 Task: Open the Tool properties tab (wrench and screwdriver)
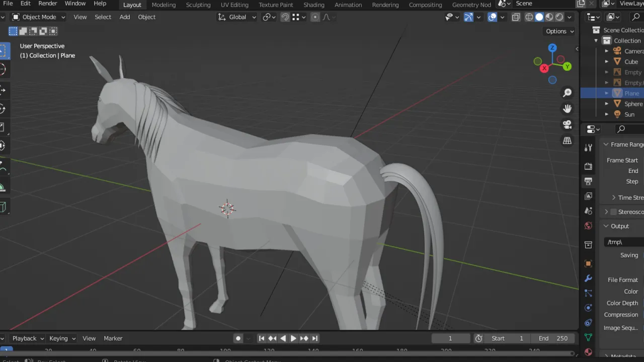tap(588, 148)
